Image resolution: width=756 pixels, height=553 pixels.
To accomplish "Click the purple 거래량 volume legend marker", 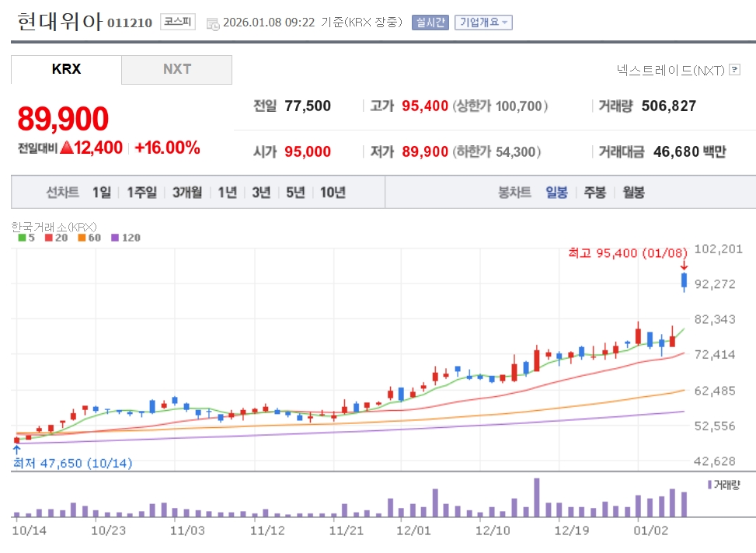I will tap(709, 484).
